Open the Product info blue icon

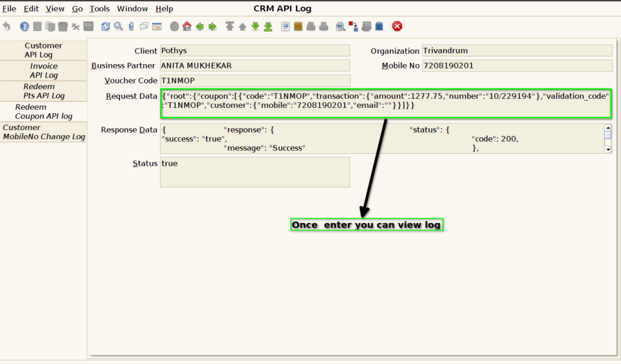click(379, 27)
